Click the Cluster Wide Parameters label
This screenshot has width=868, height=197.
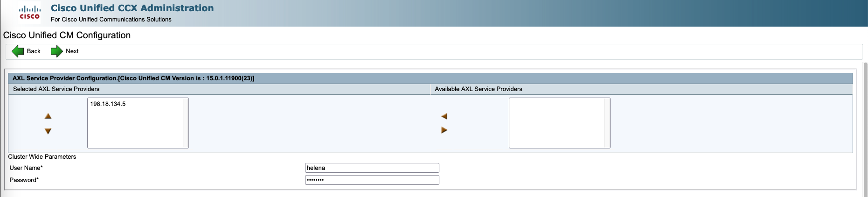[x=42, y=157]
